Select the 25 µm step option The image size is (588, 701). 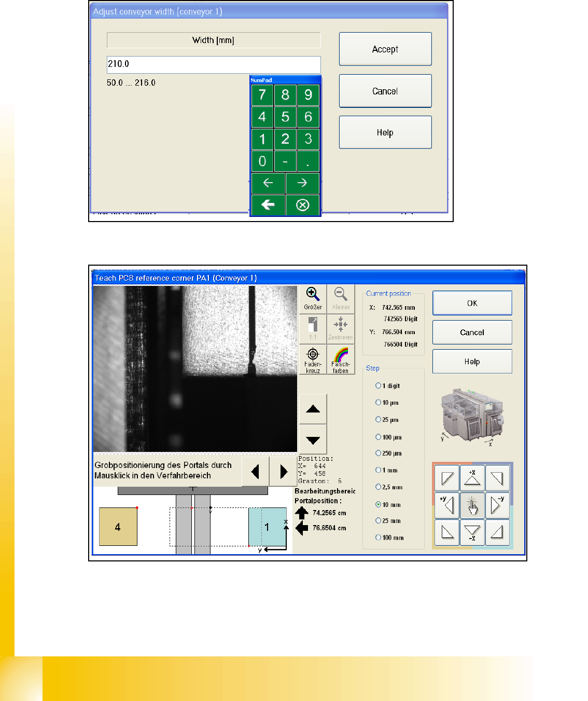(x=387, y=419)
